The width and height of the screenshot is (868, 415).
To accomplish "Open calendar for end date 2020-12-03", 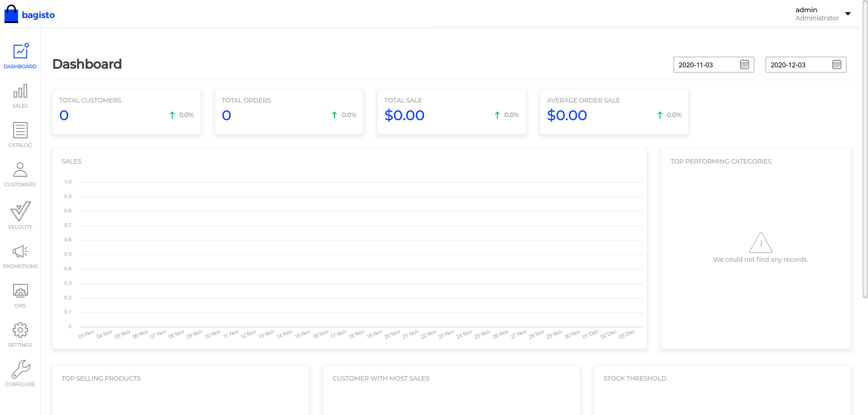I will (x=836, y=65).
